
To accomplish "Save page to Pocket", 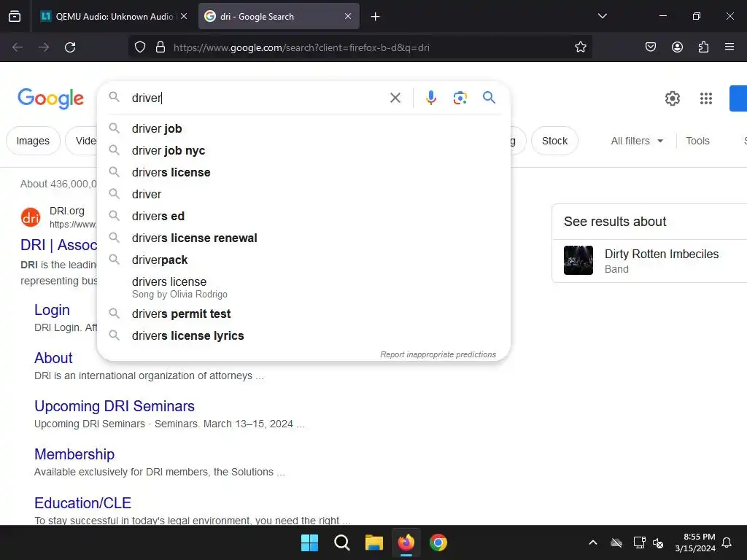I will (x=650, y=47).
